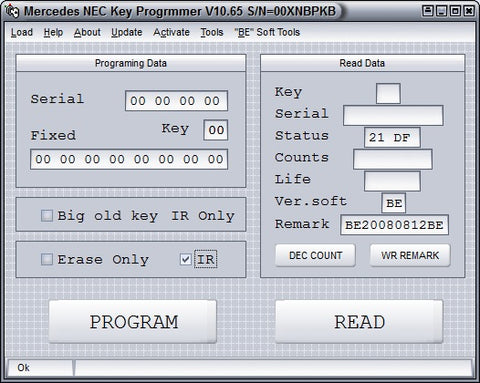Click the Read Data Key box

pos(388,93)
